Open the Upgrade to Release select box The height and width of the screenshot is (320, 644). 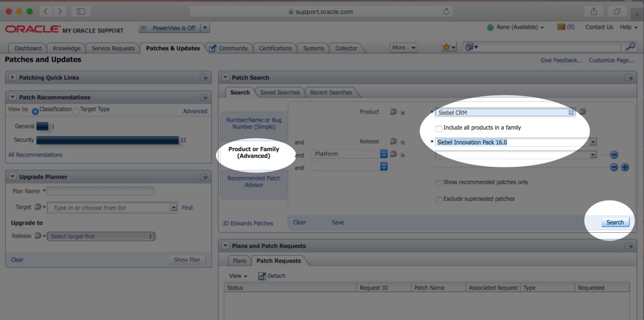click(101, 236)
